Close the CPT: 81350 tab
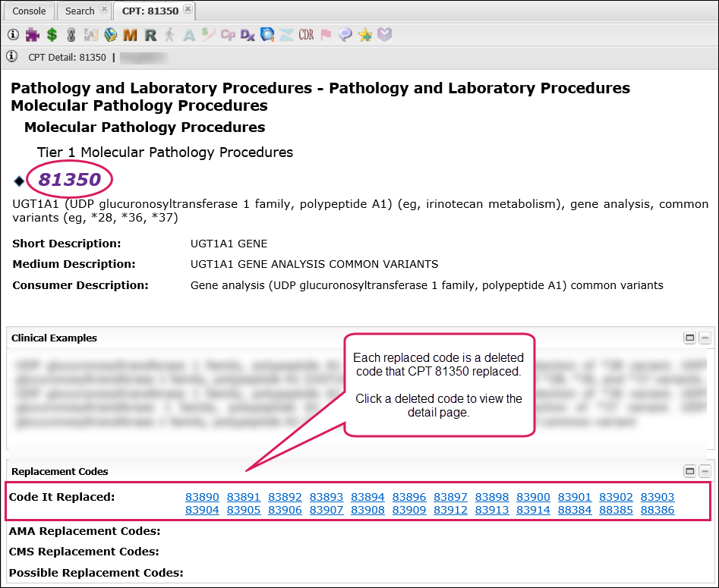 click(x=188, y=10)
